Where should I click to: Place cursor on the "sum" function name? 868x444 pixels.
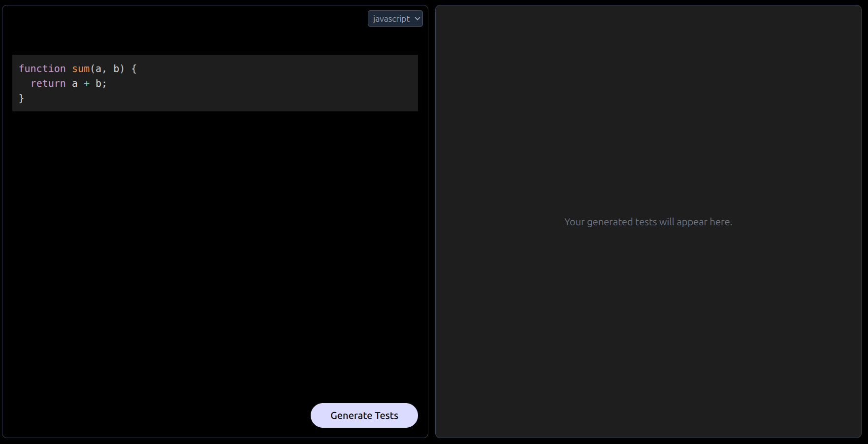click(x=81, y=69)
